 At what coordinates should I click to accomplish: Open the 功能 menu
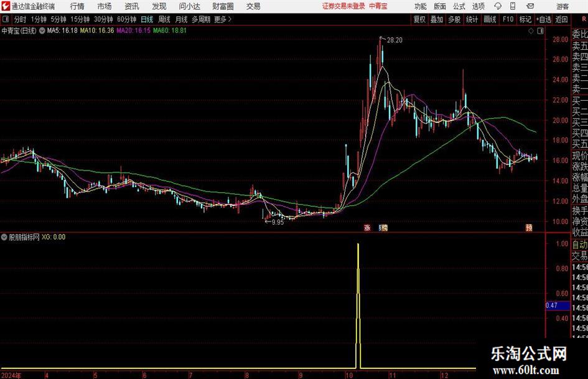pos(421,6)
